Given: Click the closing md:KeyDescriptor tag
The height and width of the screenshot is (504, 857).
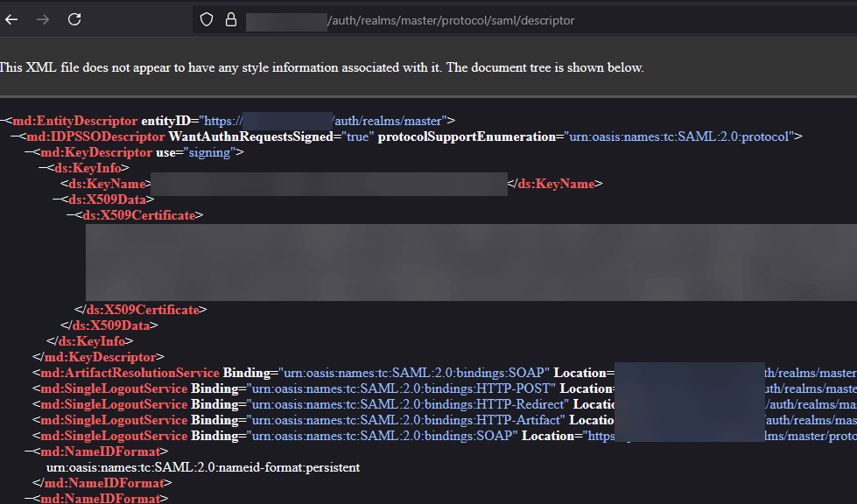Looking at the screenshot, I should [98, 357].
